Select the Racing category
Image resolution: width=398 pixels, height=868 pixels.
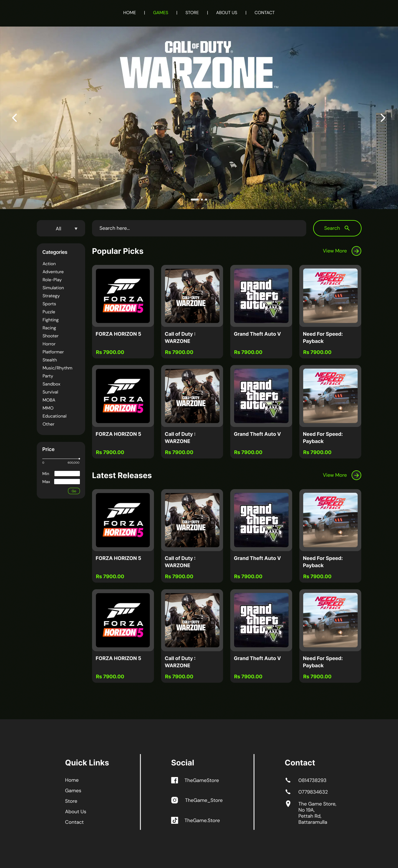click(x=49, y=328)
